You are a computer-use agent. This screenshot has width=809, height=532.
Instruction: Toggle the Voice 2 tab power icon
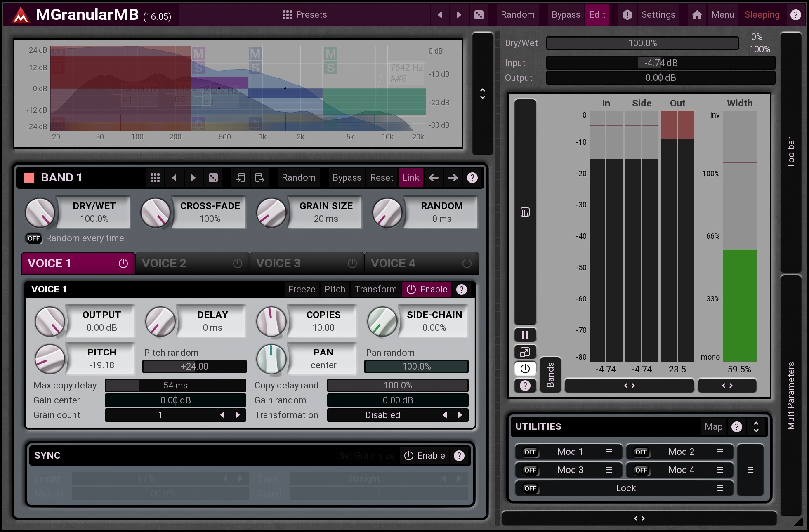237,264
